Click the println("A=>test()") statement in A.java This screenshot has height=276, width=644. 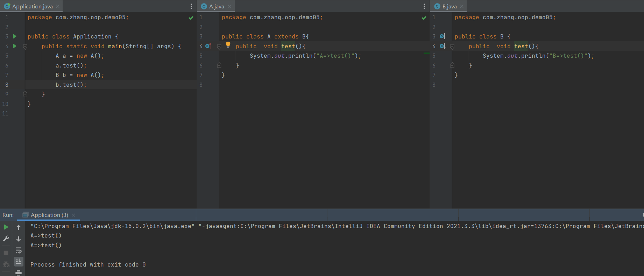(x=305, y=56)
